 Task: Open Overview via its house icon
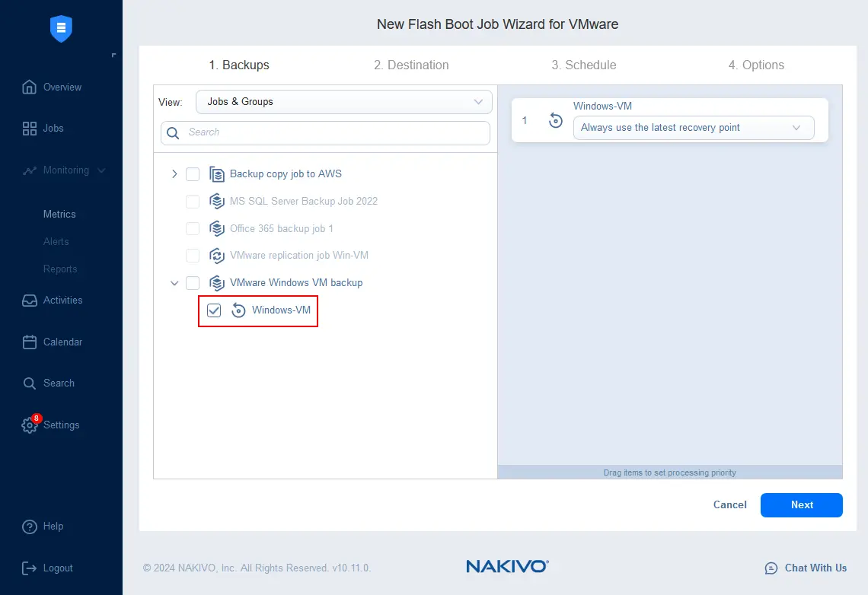click(30, 87)
